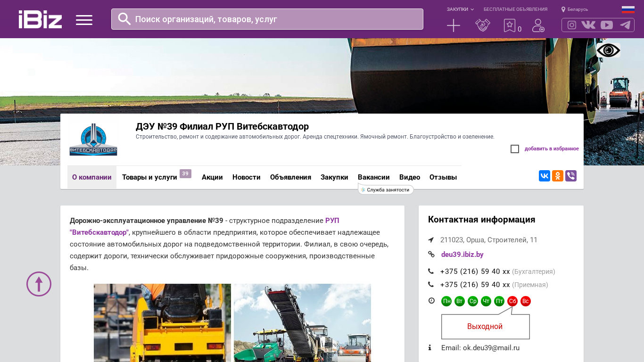
Task: Share via orange Odnoklassniki button
Action: [558, 176]
